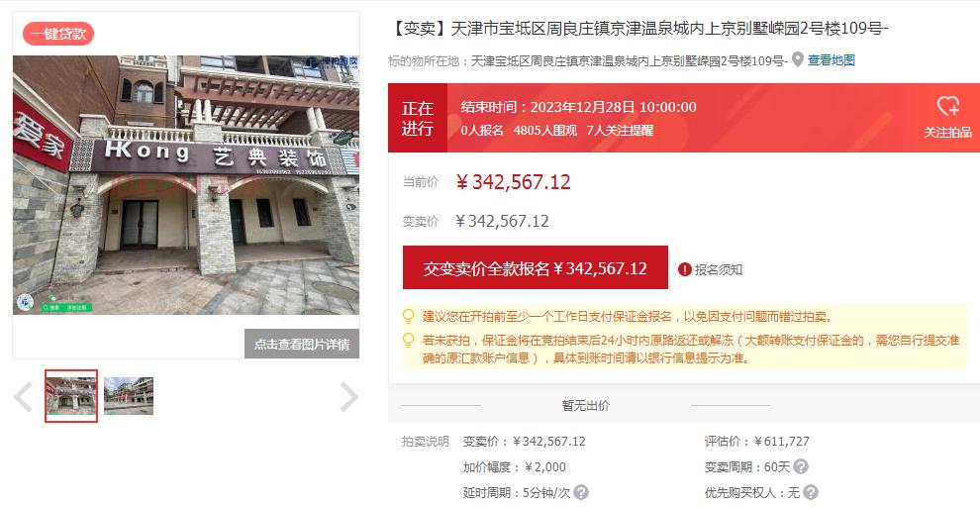Click the auction title starting with 【变卖】
The image size is (980, 507).
638,28
